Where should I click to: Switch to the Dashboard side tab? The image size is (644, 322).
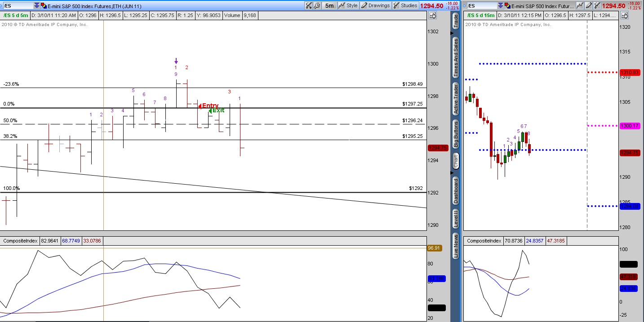[x=456, y=191]
